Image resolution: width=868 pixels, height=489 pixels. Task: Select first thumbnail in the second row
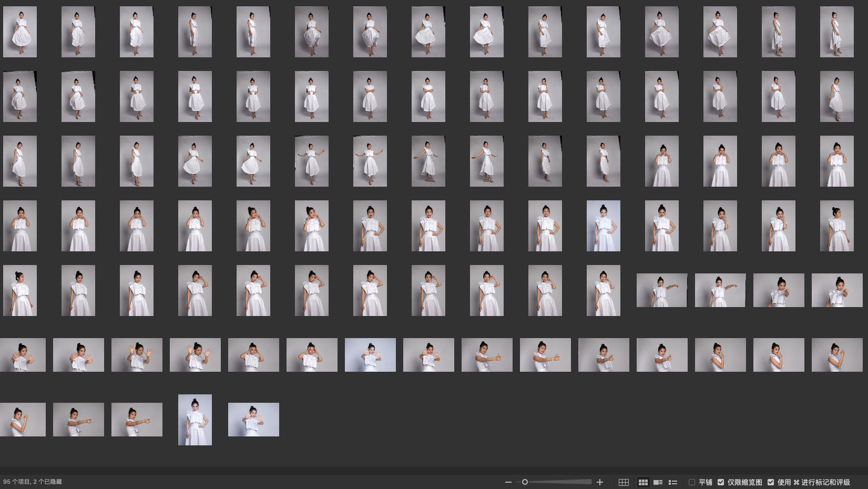(20, 97)
